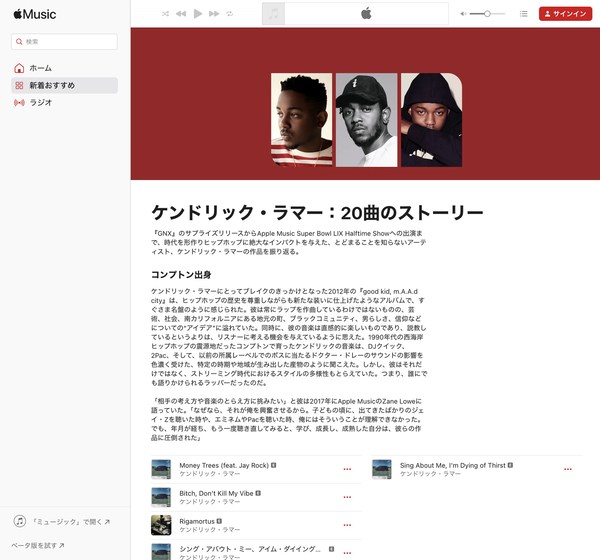Toggle shuffle playback
This screenshot has height=560, width=600.
coord(165,14)
